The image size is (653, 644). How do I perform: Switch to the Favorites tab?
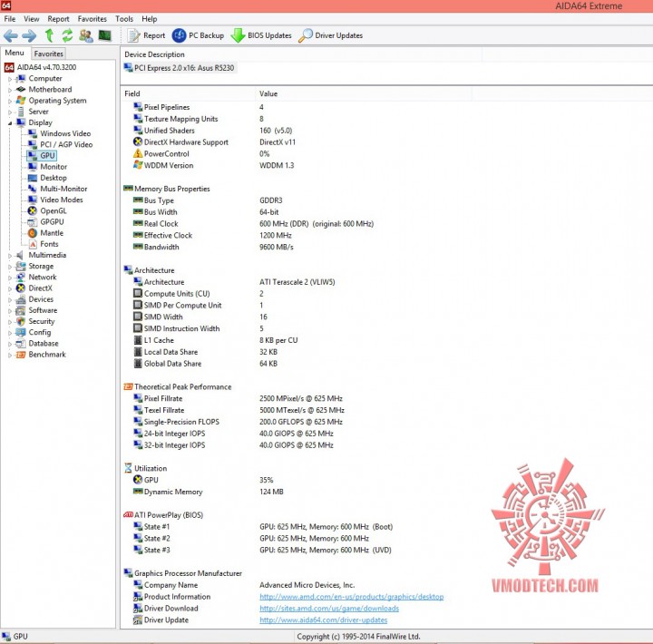[x=48, y=54]
